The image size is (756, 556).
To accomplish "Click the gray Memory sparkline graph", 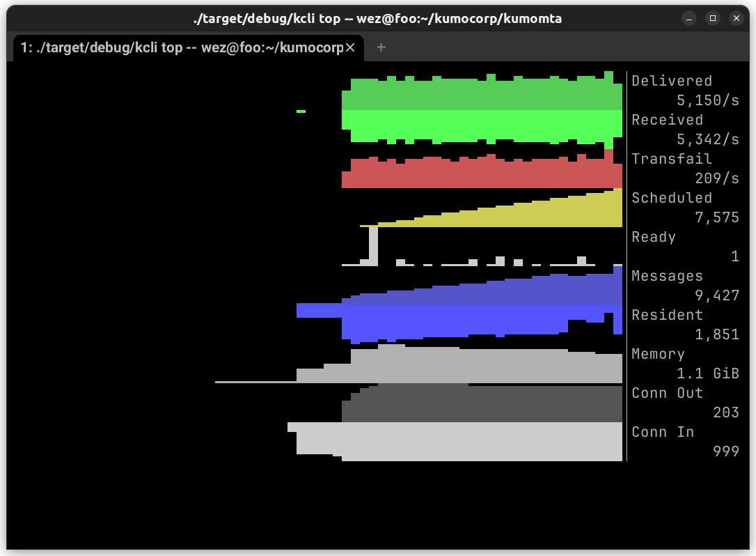I will pos(418,364).
